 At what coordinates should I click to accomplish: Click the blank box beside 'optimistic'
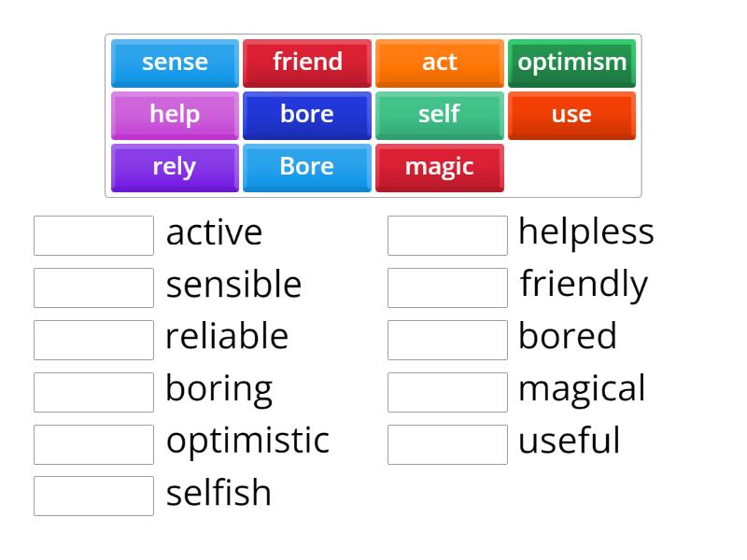(93, 444)
